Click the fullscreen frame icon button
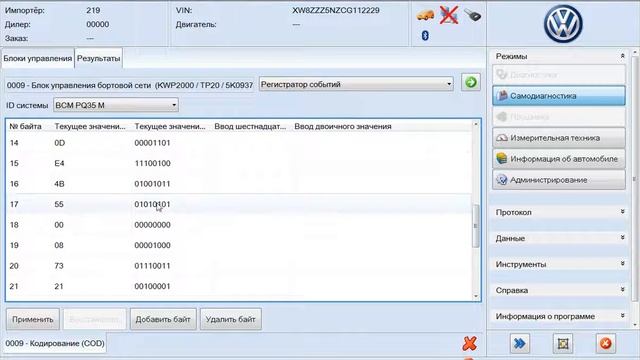The image size is (640, 360). point(563,344)
